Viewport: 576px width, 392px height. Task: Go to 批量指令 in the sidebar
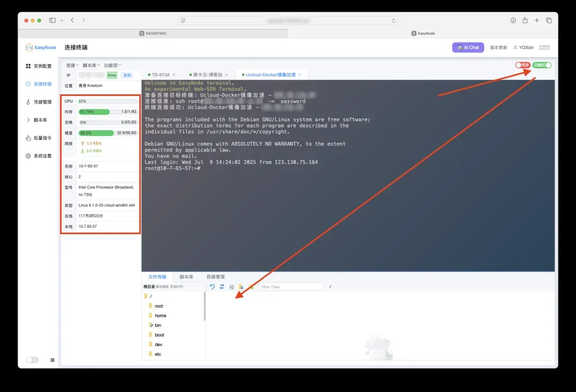39,138
